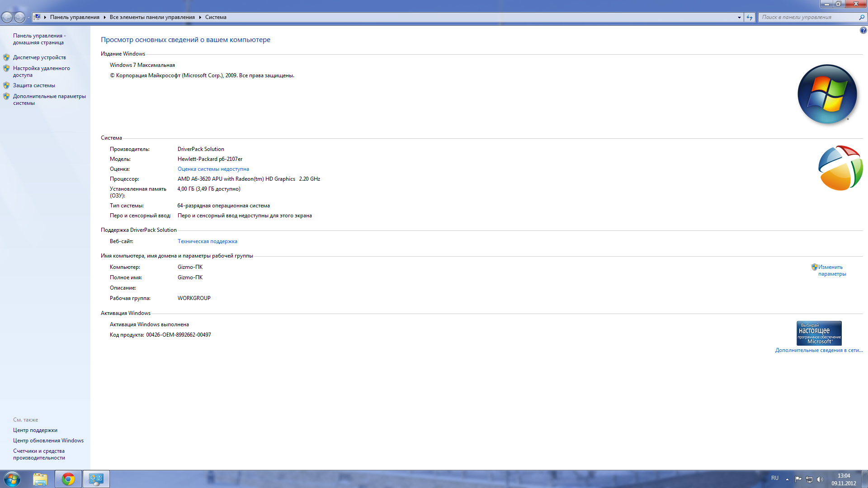The width and height of the screenshot is (868, 488).
Task: Click the back navigation arrow
Action: 7,17
